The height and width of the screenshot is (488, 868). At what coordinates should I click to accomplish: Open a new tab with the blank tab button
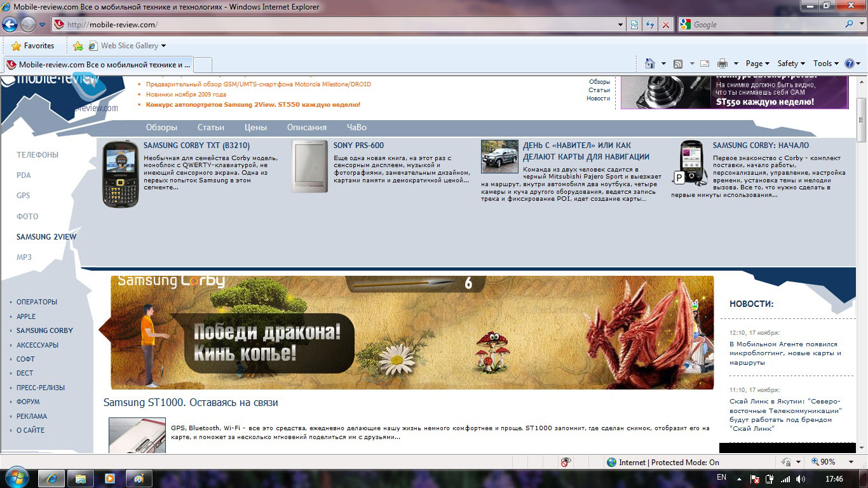[202, 65]
